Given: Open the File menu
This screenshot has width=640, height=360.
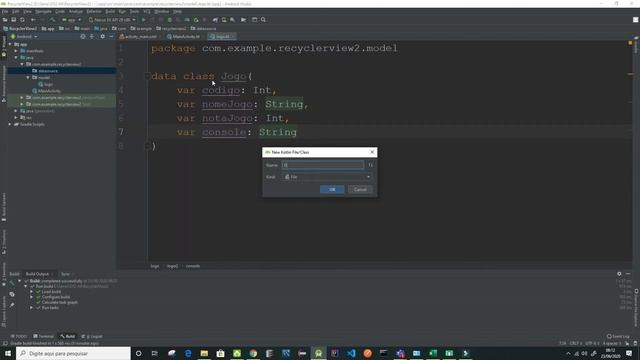Looking at the screenshot, I should pos(5,11).
